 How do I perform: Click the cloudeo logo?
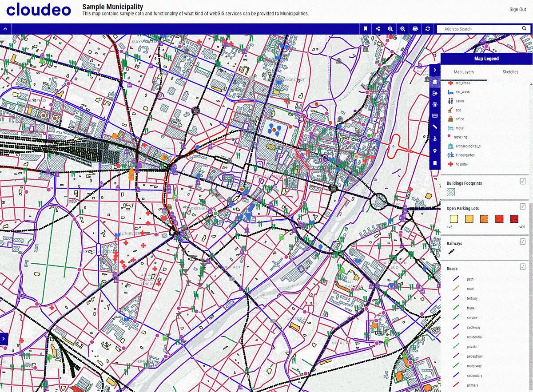pos(39,9)
